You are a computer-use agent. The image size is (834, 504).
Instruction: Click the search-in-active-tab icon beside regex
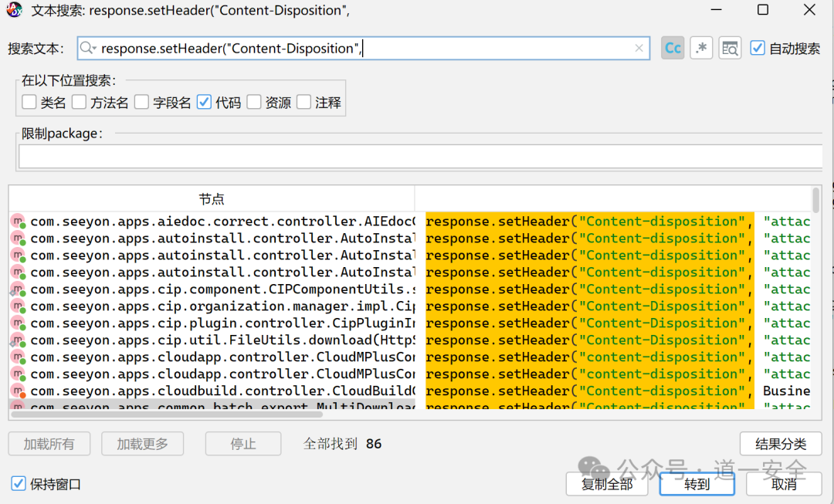coord(730,48)
